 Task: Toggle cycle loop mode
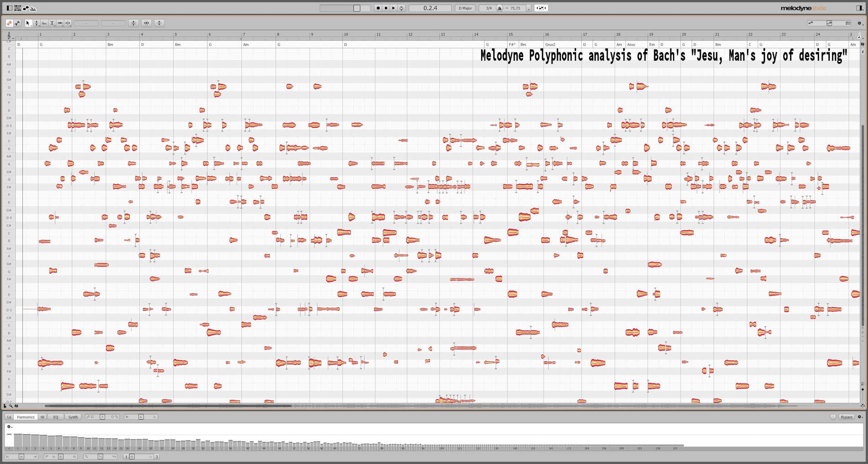tap(402, 8)
